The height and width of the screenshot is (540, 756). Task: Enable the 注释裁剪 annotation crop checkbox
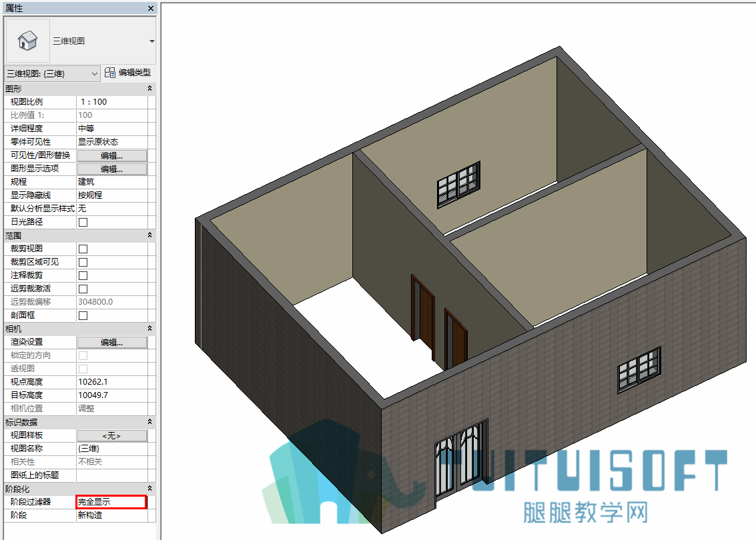[x=83, y=275]
